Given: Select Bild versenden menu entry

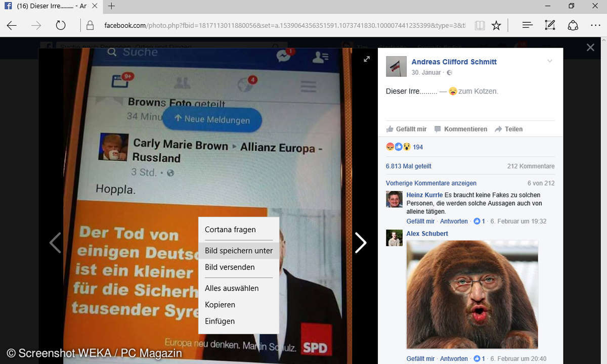Looking at the screenshot, I should (x=238, y=267).
